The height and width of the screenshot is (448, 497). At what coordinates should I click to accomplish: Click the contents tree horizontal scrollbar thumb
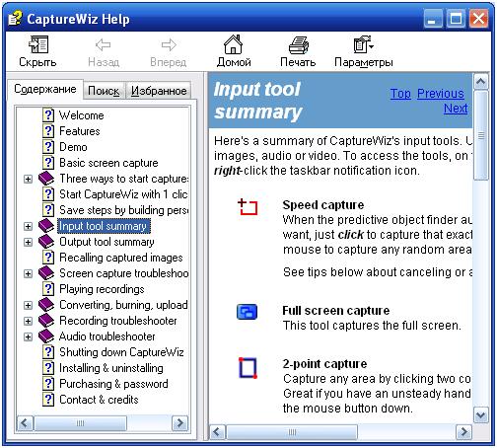[x=80, y=423]
